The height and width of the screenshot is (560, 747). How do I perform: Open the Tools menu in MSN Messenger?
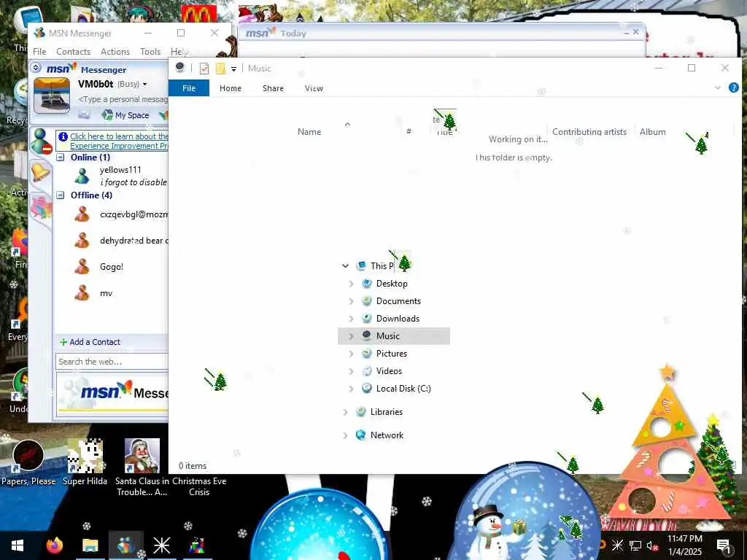coord(150,52)
